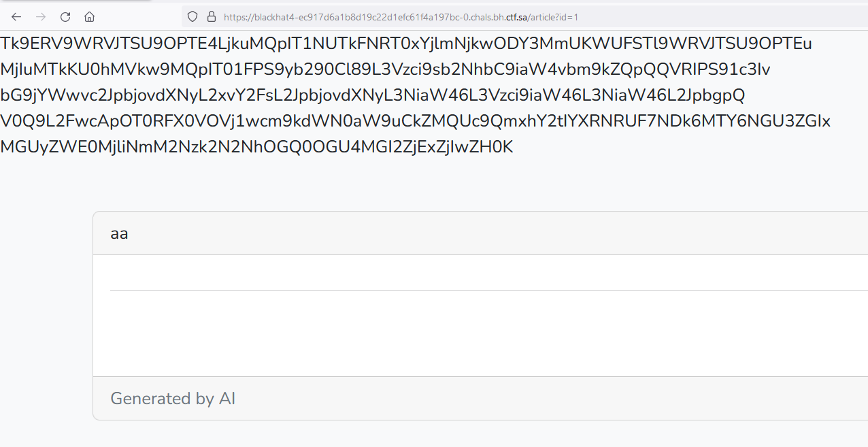Click the text line starting 'Tk9ERV9WRVJTSU9'
This screenshot has width=868, height=447.
406,44
